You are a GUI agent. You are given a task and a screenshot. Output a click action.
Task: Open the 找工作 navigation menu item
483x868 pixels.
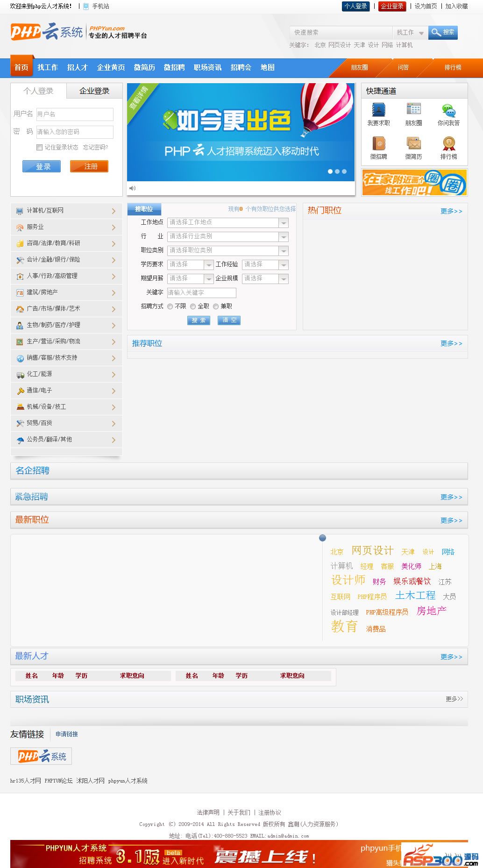(48, 67)
